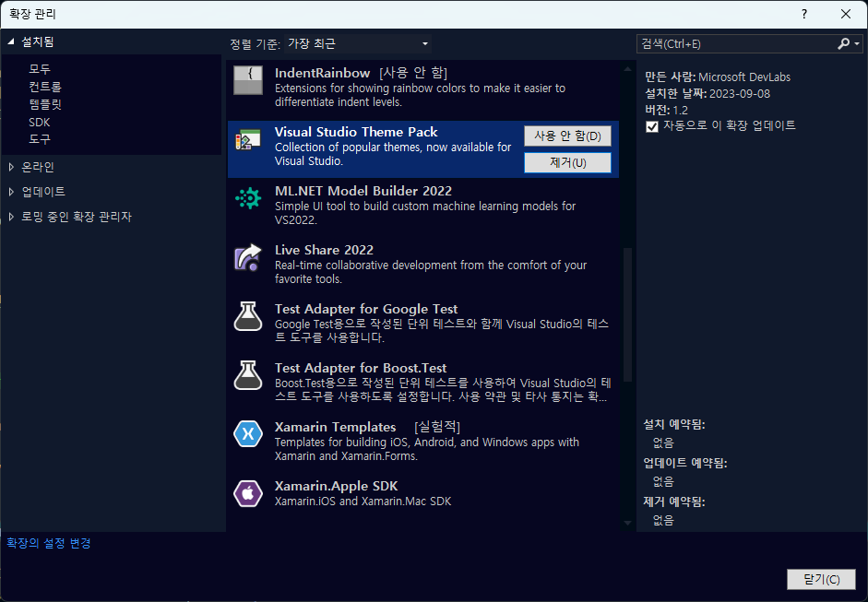Click the Test Adapter for Google Test flask icon
Screen dimensions: 868x602
pos(248,316)
